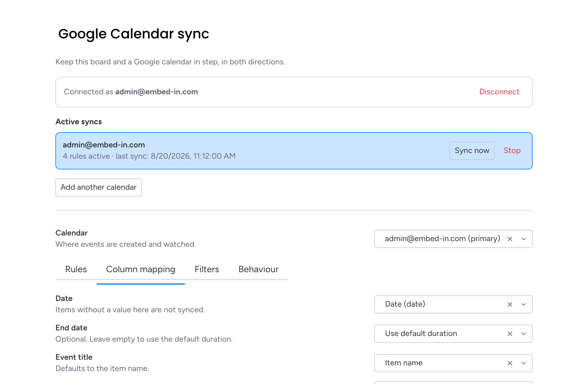Click the last sync timestamp text

(x=176, y=156)
